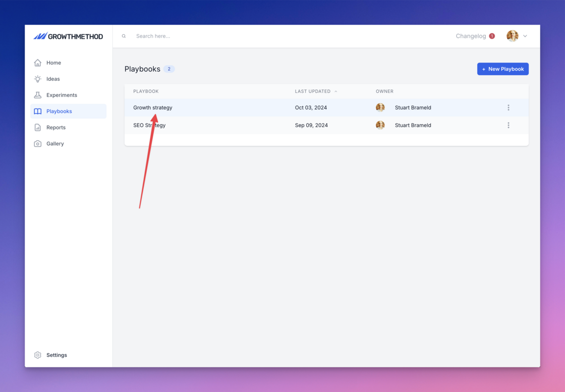Viewport: 565px width, 392px height.
Task: Click the Oct 03, 2024 date cell
Action: coord(311,108)
